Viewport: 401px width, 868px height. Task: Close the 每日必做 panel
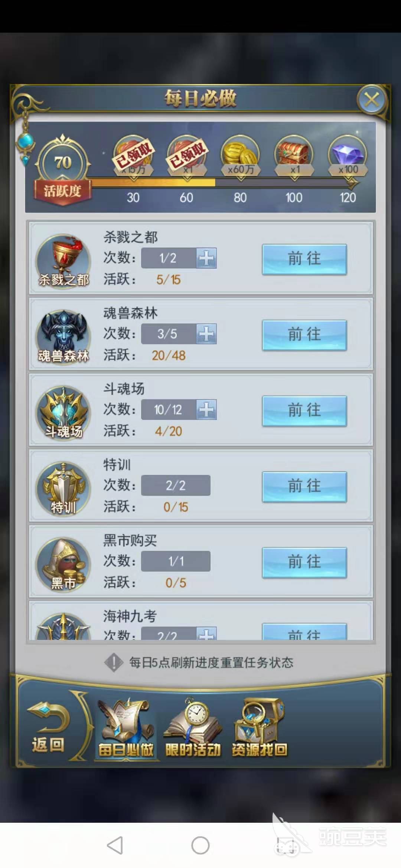pyautogui.click(x=372, y=99)
